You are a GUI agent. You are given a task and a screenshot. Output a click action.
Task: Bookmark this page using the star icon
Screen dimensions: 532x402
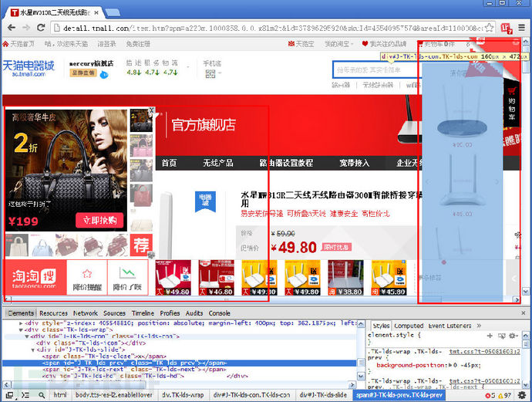[489, 28]
